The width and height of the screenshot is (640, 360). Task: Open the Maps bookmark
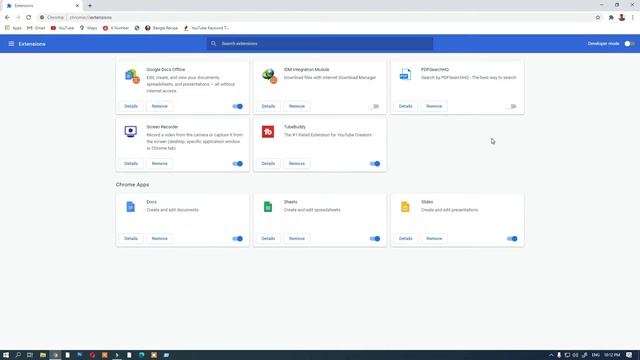(88, 28)
